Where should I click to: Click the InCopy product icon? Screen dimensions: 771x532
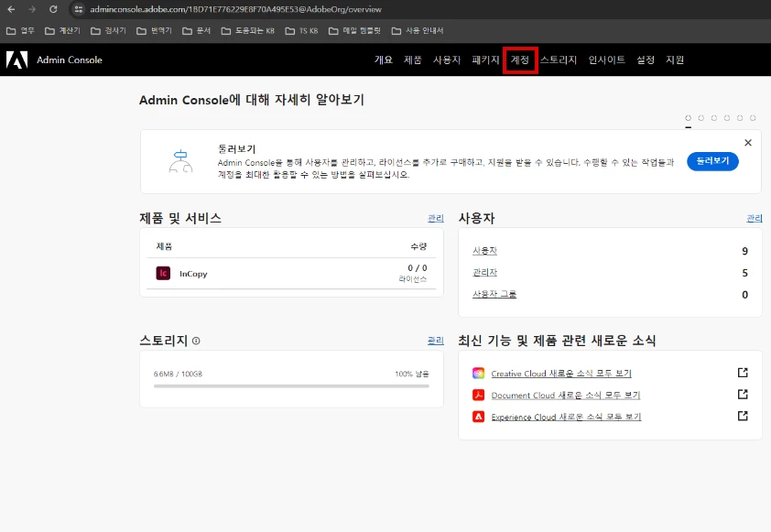click(x=163, y=274)
